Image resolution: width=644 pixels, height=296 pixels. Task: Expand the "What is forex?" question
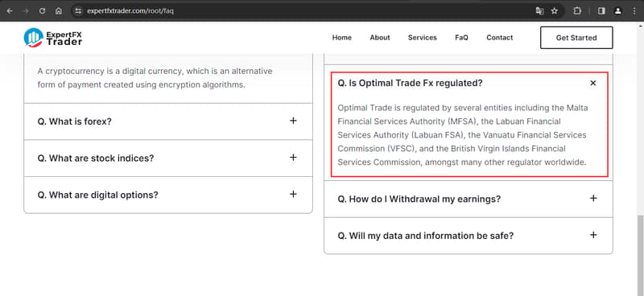tap(168, 121)
